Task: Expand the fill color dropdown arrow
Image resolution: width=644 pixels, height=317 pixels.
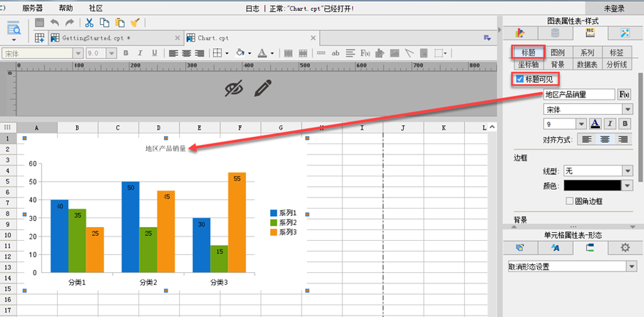Action: [250, 53]
